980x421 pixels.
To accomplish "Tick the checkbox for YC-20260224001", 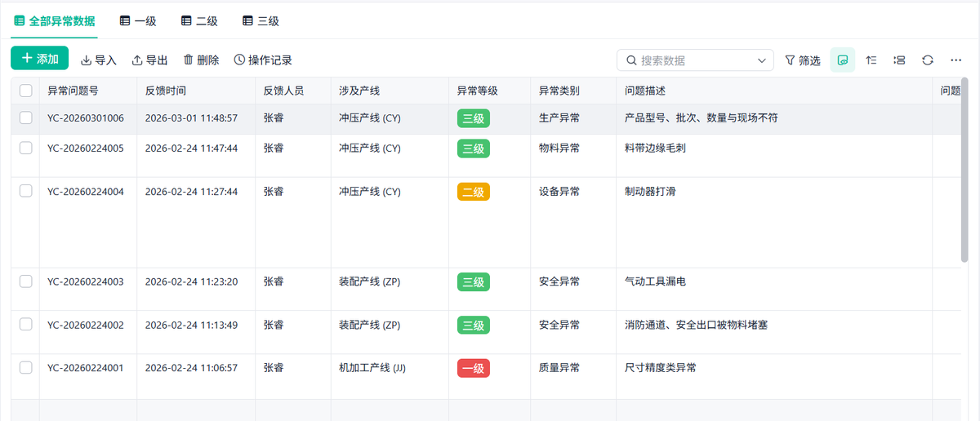I will 26,367.
